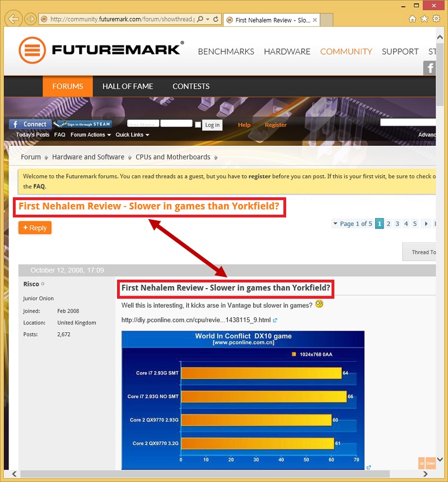Image resolution: width=448 pixels, height=482 pixels.
Task: Click the Advanced search link
Action: [427, 135]
